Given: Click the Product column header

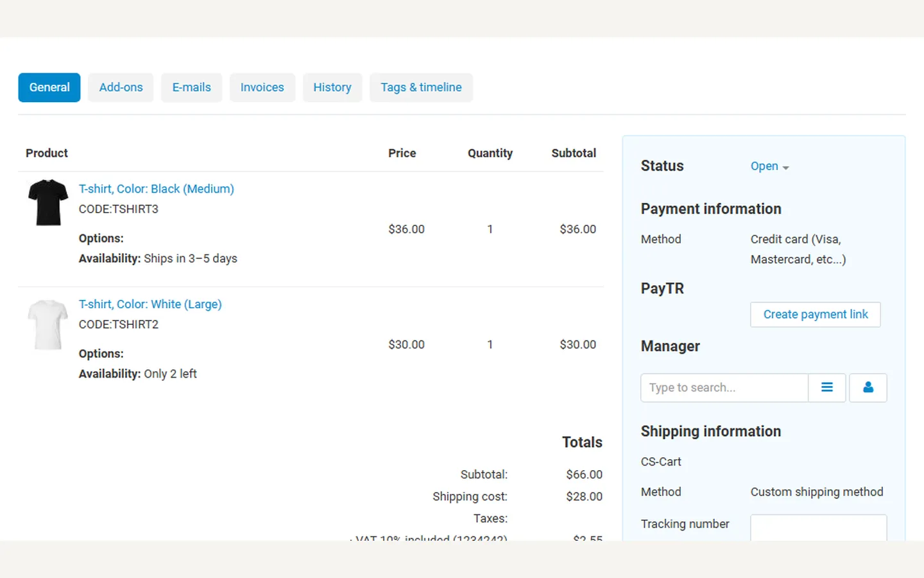Looking at the screenshot, I should tap(47, 153).
